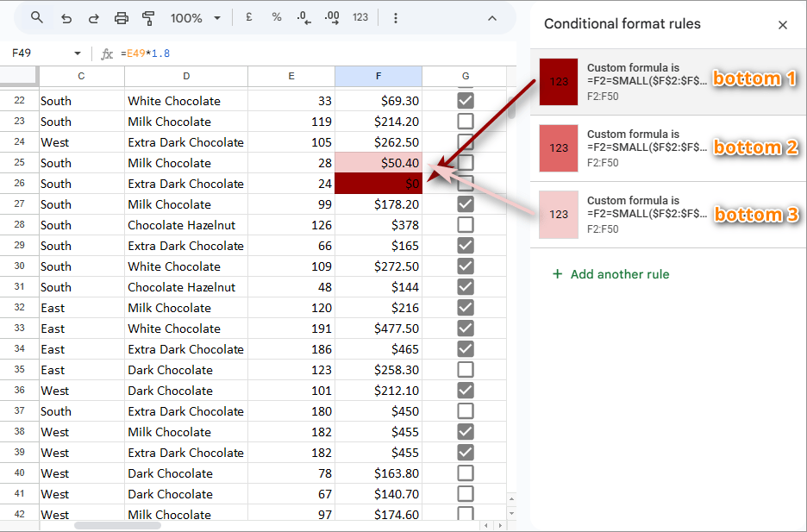Toggle the checkbox in row 23
This screenshot has height=532, width=807.
coord(466,121)
